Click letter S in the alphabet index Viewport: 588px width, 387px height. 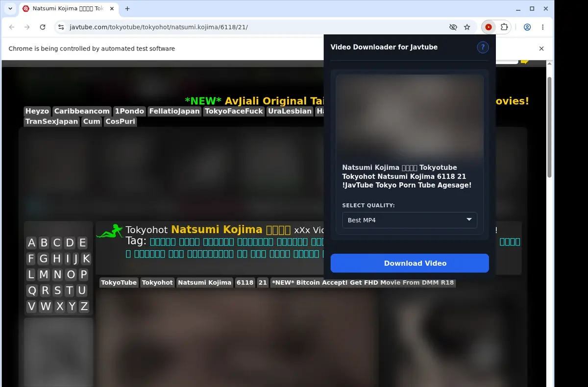point(58,290)
